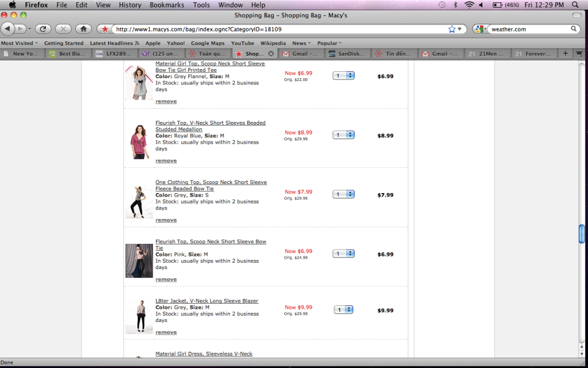The height and width of the screenshot is (368, 588).
Task: Go to the Firefox home page
Action: click(x=83, y=29)
